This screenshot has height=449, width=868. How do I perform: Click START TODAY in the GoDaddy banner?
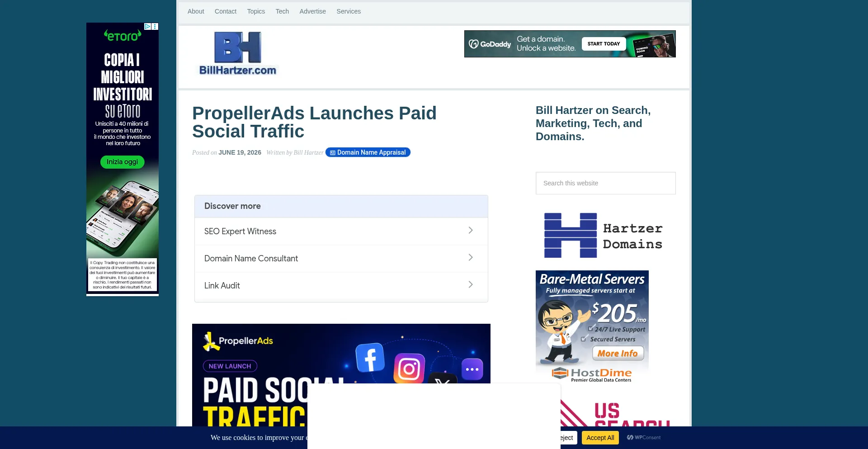tap(604, 44)
